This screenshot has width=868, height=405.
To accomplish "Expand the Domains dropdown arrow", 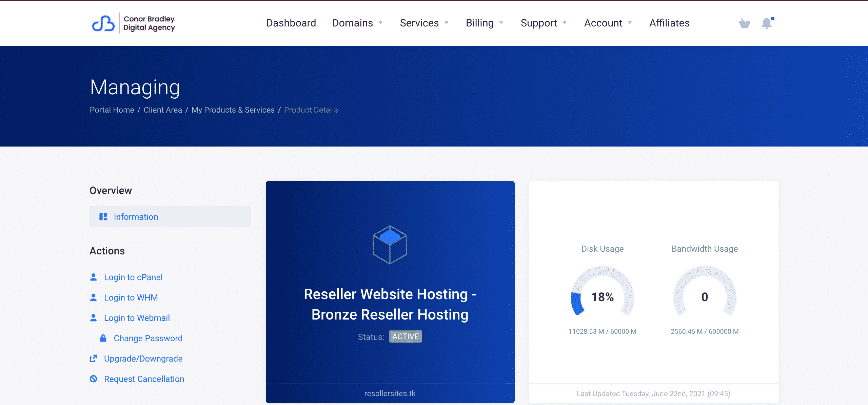I will point(380,23).
